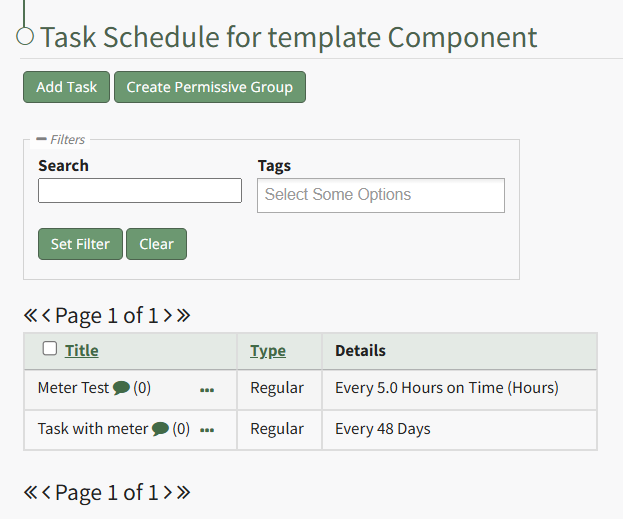Go to previous page in top pagination
This screenshot has height=519, width=623.
tap(46, 316)
